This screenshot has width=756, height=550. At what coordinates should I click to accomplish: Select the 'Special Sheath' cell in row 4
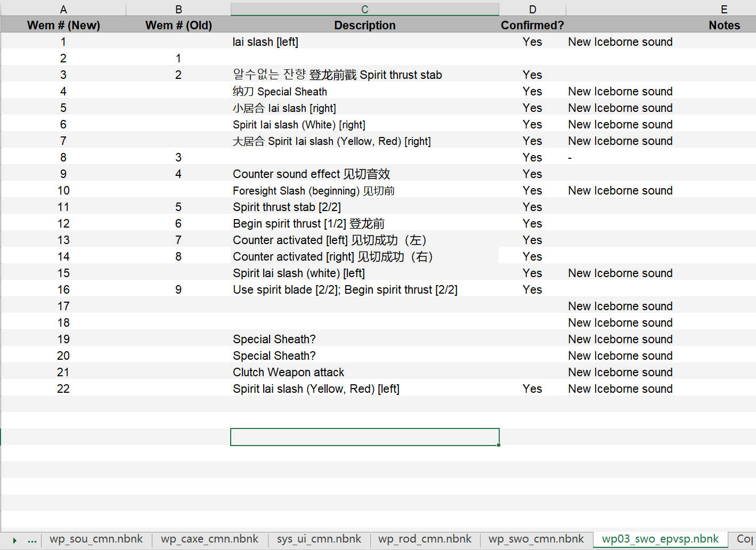click(364, 91)
